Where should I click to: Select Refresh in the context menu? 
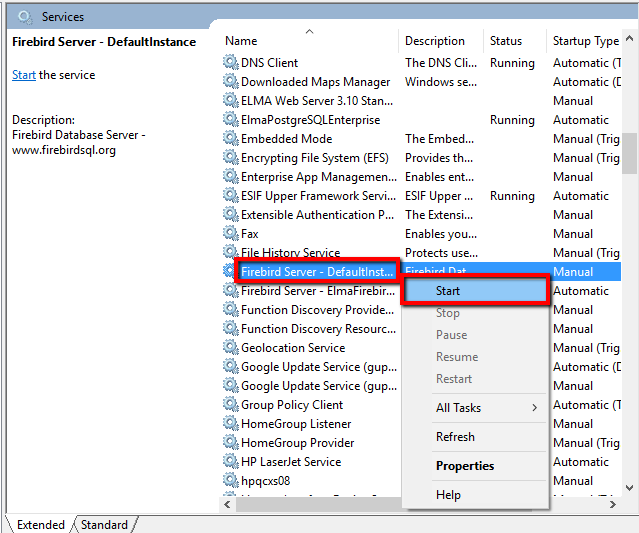(x=475, y=437)
